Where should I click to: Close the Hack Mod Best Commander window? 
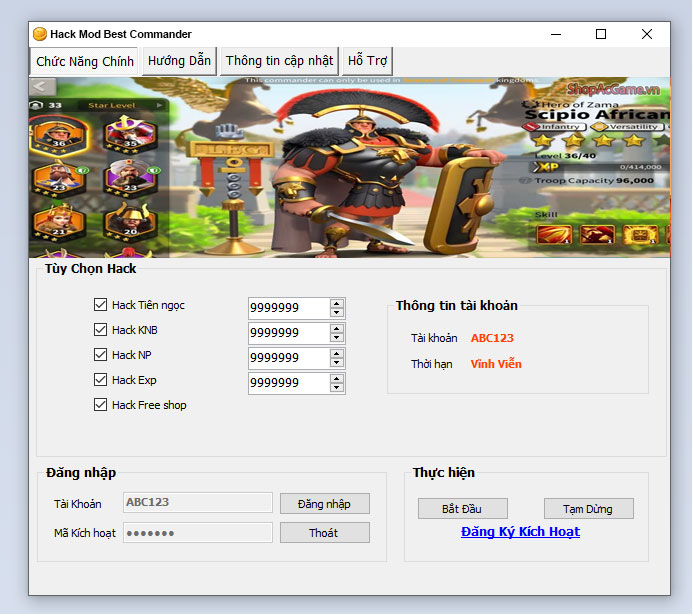tap(647, 34)
